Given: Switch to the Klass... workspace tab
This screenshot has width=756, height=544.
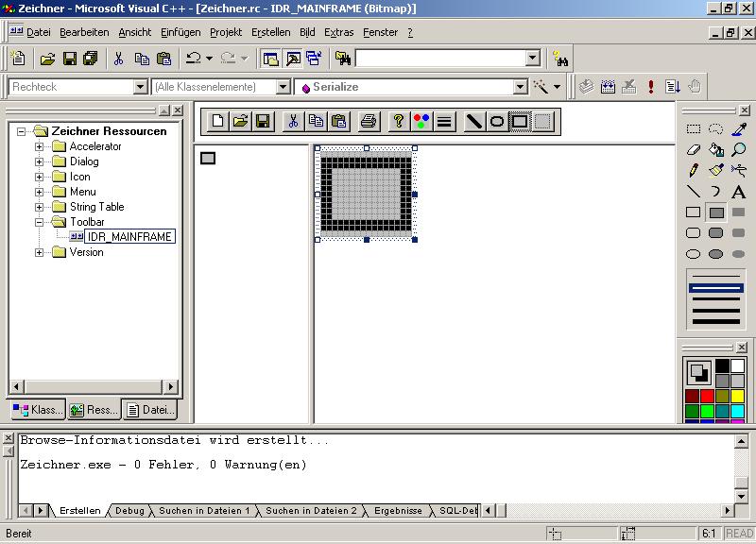Looking at the screenshot, I should [38, 410].
